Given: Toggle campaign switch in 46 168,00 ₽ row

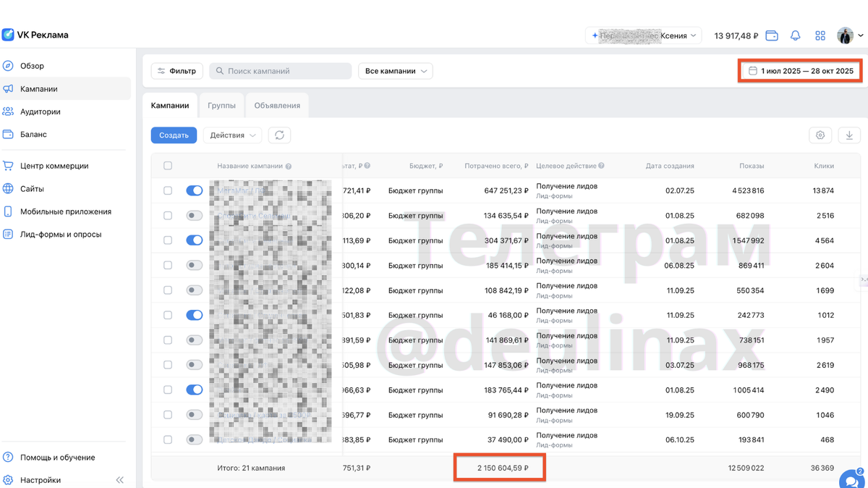Looking at the screenshot, I should pyautogui.click(x=195, y=315).
